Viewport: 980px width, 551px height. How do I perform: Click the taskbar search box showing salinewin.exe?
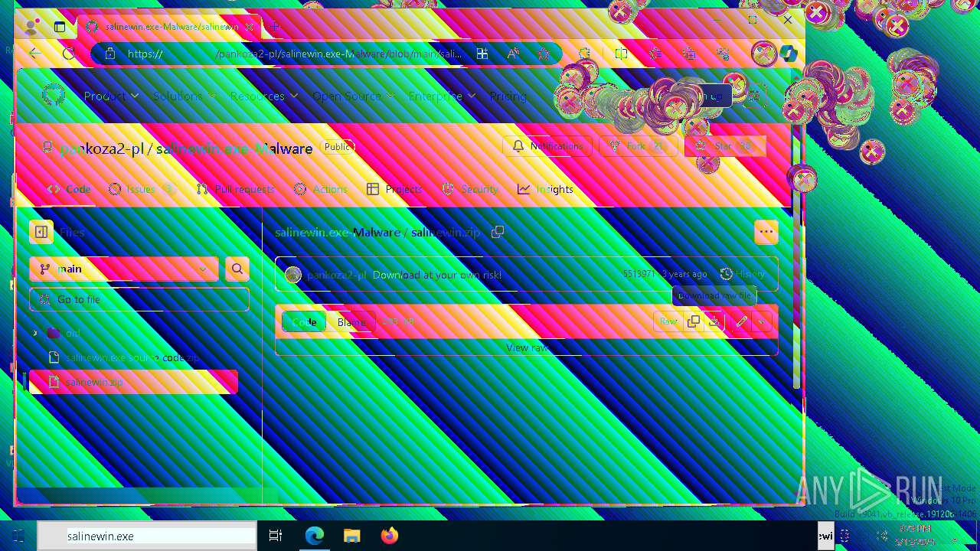tap(147, 536)
